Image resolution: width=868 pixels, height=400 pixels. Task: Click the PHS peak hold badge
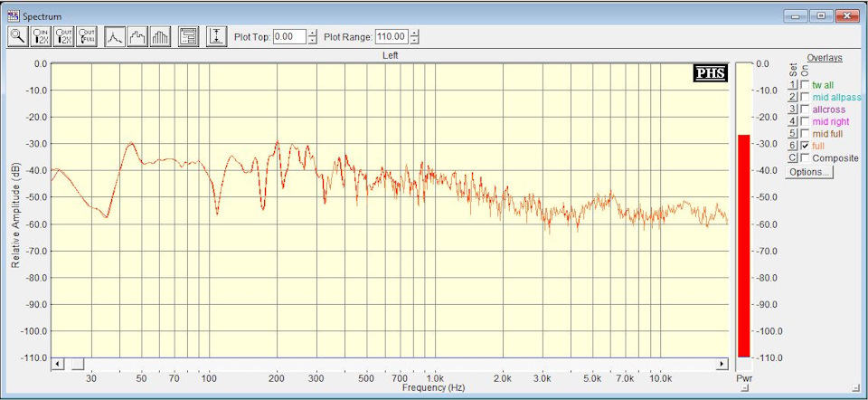(711, 73)
